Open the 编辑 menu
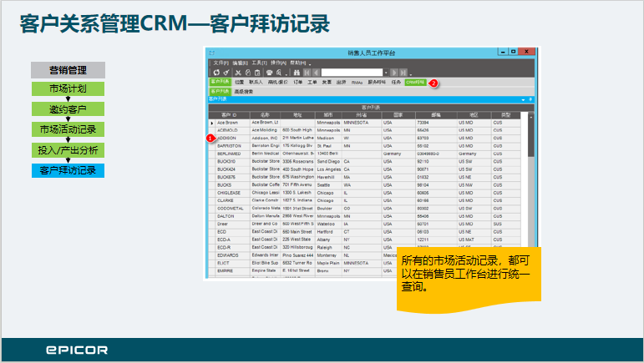This screenshot has height=363, width=644. click(x=240, y=63)
